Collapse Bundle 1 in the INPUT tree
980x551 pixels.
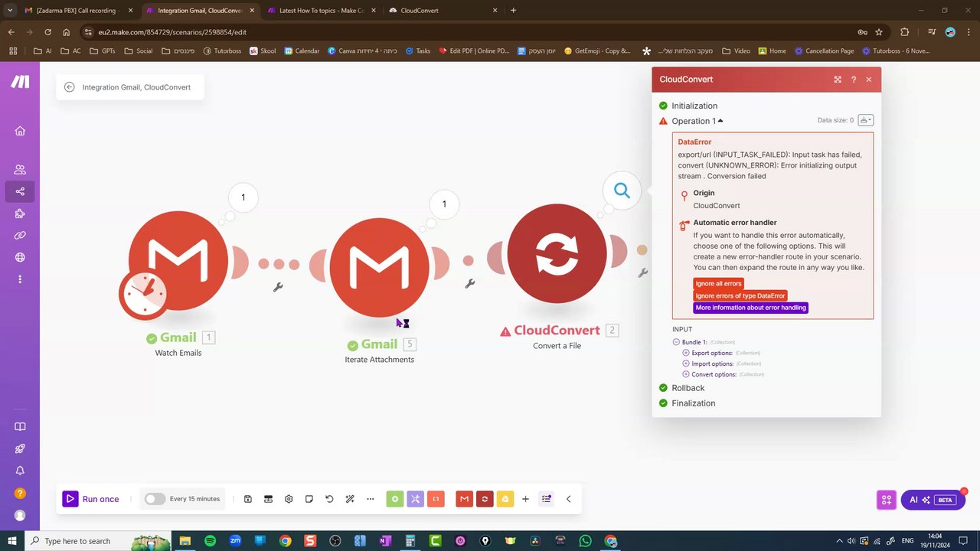click(x=677, y=342)
